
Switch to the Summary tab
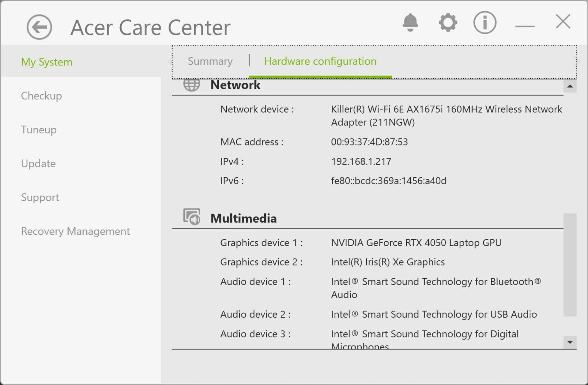210,61
